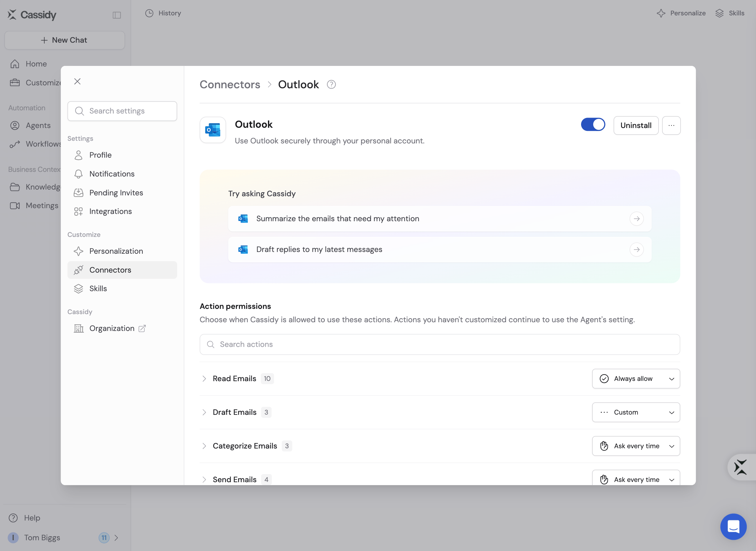
Task: Expand the user menu chevron by Tom Biggs
Action: 116,538
